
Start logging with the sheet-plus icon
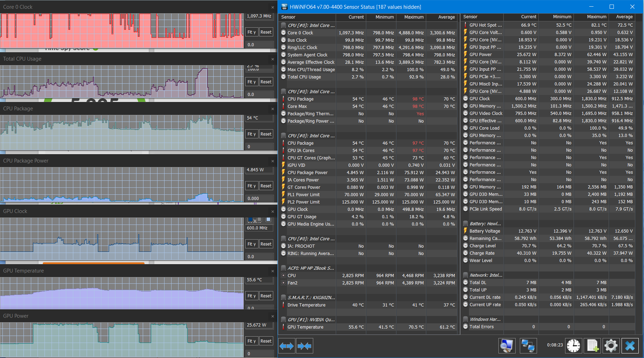(x=592, y=346)
